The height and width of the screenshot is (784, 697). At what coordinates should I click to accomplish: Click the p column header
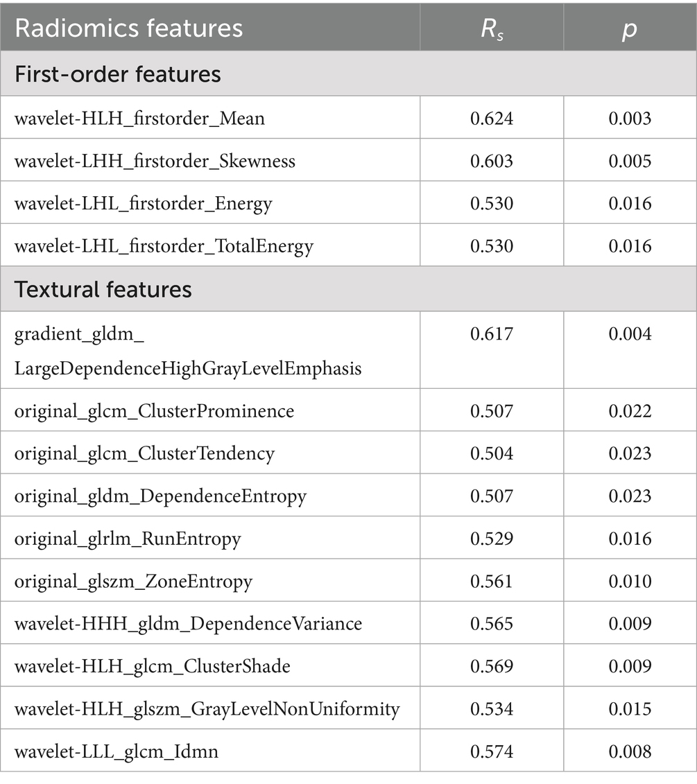629,29
